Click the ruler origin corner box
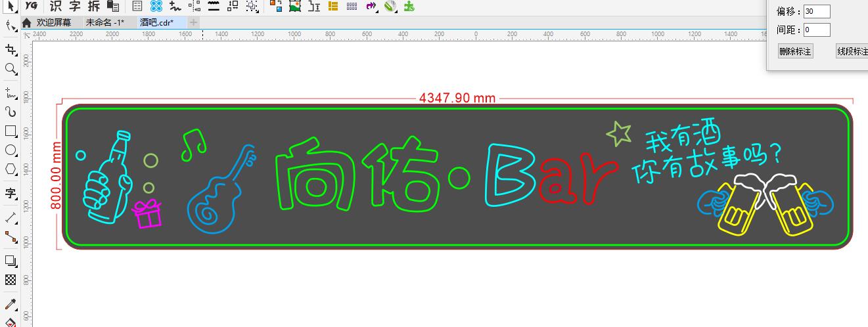The image size is (868, 327). pos(27,35)
